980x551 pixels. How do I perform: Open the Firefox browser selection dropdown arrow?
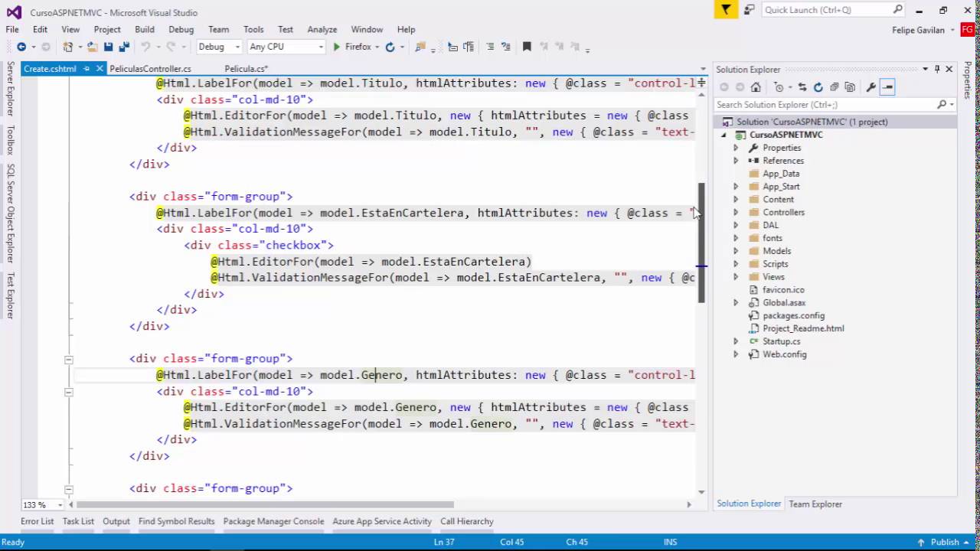(x=377, y=47)
